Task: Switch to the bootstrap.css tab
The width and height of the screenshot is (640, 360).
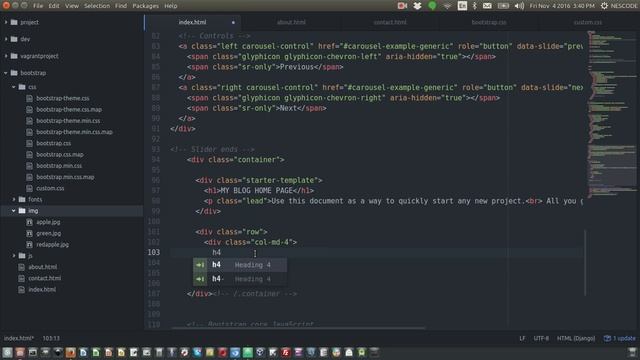Action: coord(489,22)
